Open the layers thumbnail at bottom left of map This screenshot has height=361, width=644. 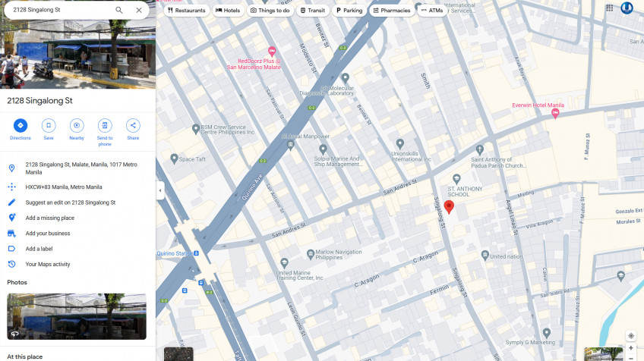(x=178, y=354)
